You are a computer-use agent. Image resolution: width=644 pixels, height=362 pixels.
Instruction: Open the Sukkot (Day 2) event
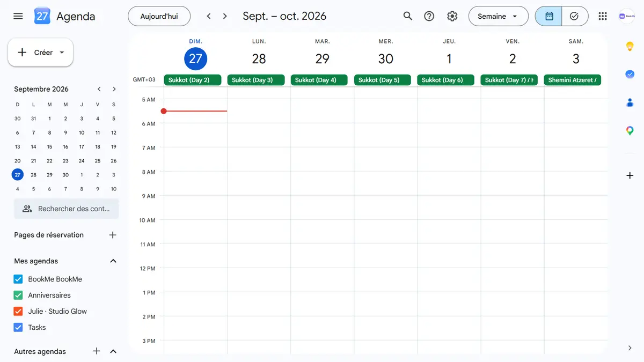(193, 80)
